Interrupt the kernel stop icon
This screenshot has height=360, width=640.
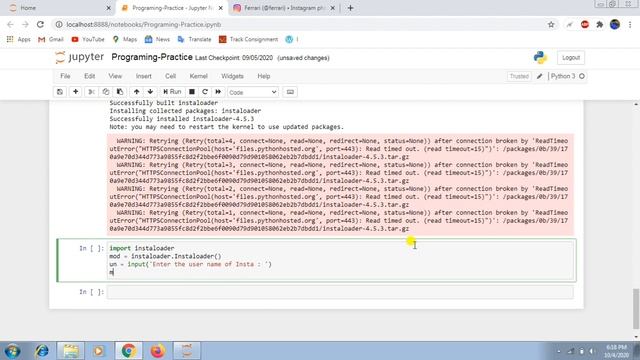[x=191, y=92]
